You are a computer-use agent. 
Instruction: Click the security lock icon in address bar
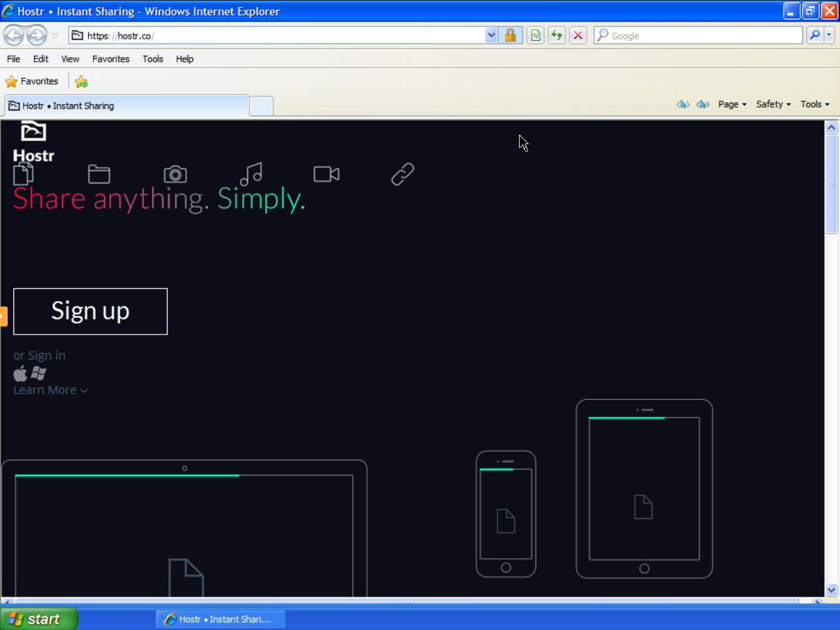[510, 35]
